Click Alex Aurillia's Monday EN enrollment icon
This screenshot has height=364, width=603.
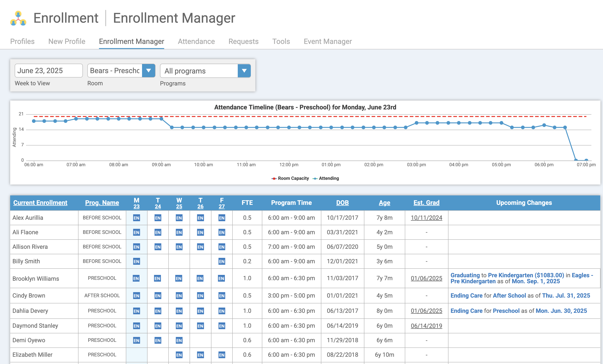pos(137,218)
